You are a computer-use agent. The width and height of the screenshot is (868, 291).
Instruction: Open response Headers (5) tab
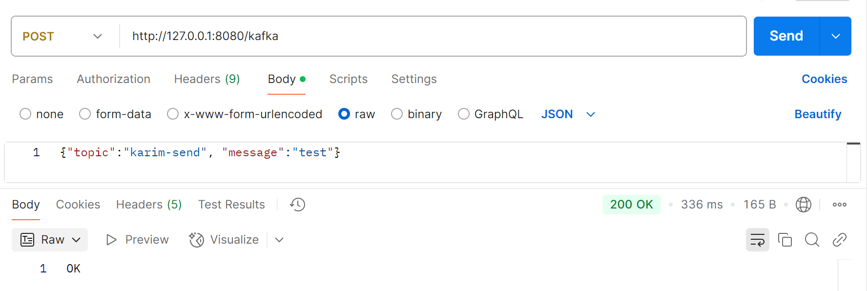[148, 205]
